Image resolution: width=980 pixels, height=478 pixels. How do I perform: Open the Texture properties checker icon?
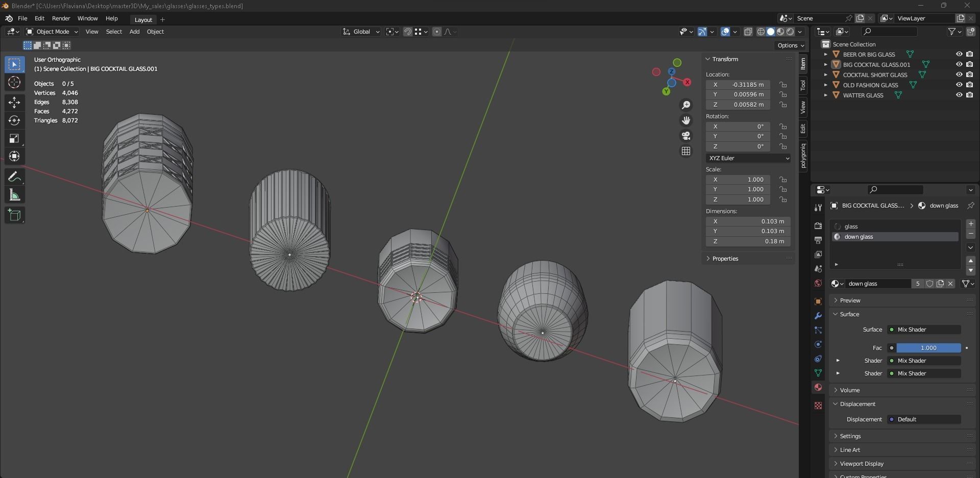point(818,406)
